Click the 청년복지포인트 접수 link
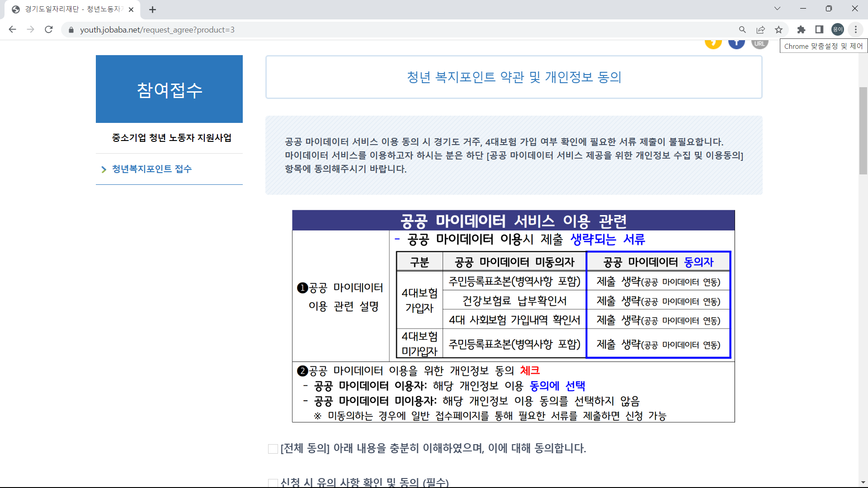868x488 pixels. (x=151, y=169)
